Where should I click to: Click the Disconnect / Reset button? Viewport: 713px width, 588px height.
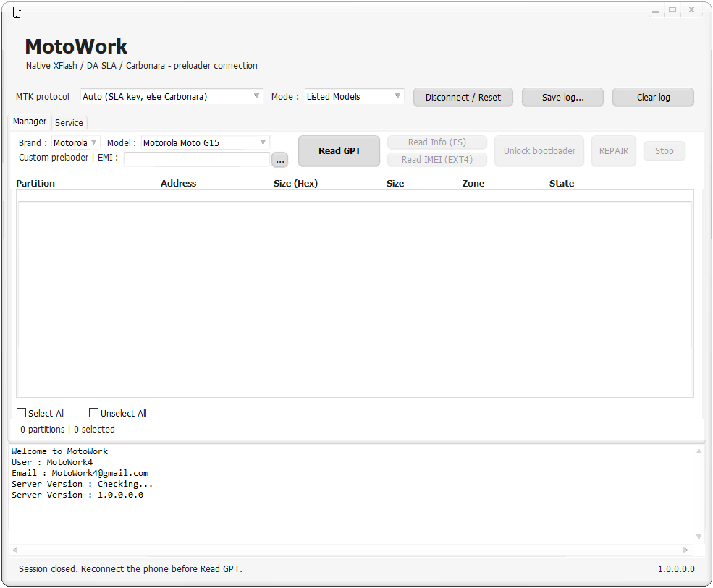click(x=463, y=97)
